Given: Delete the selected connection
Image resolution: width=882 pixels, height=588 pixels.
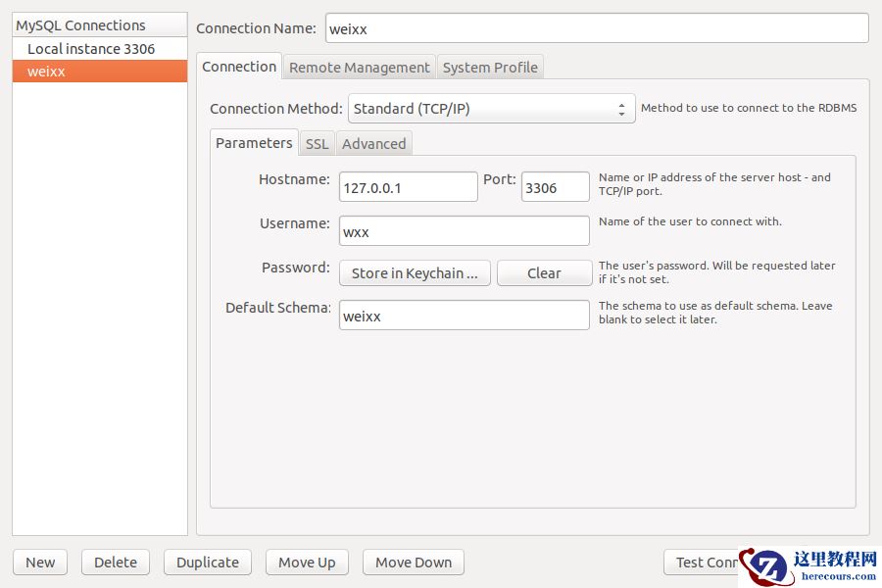Looking at the screenshot, I should click(116, 563).
